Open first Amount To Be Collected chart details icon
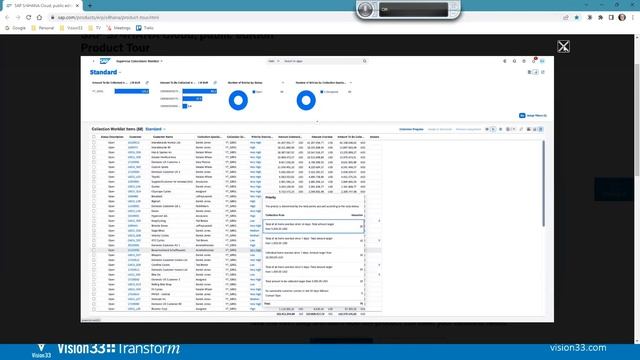This screenshot has height=360, width=640. pyautogui.click(x=147, y=82)
